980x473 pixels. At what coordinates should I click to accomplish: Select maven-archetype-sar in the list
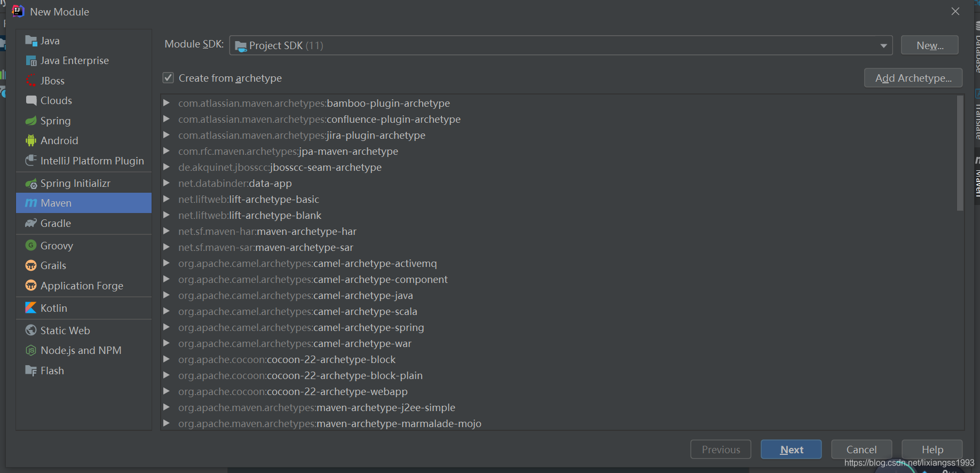(x=266, y=247)
